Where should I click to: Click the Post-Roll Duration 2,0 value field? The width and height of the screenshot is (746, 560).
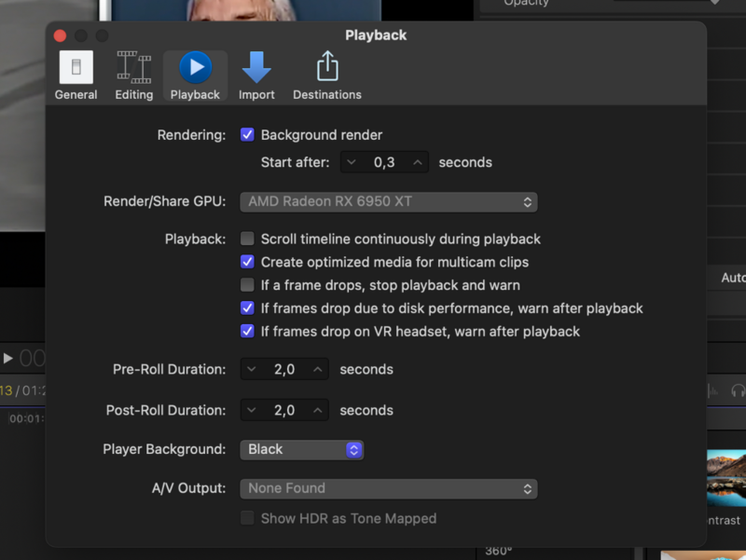(x=284, y=410)
